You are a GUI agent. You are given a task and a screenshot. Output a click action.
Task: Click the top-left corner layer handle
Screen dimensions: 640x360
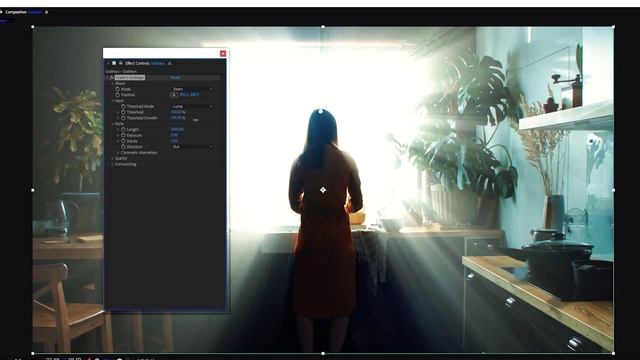[33, 27]
